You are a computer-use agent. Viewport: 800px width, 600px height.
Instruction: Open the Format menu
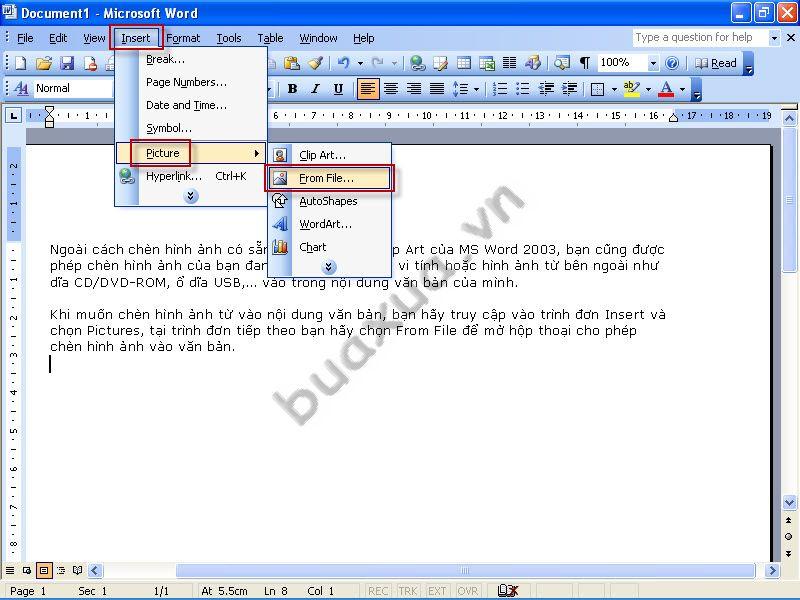(183, 38)
